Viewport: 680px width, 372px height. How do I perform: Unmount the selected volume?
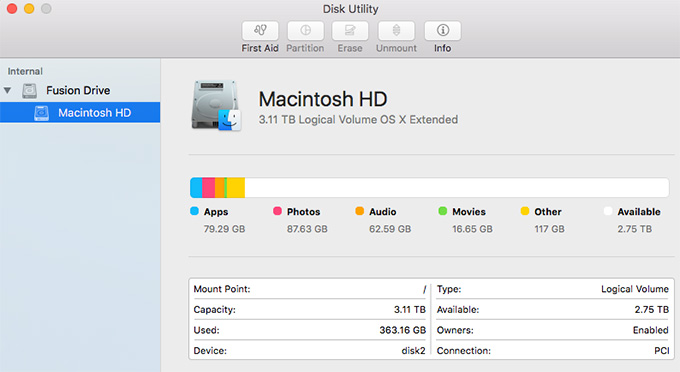coord(396,30)
